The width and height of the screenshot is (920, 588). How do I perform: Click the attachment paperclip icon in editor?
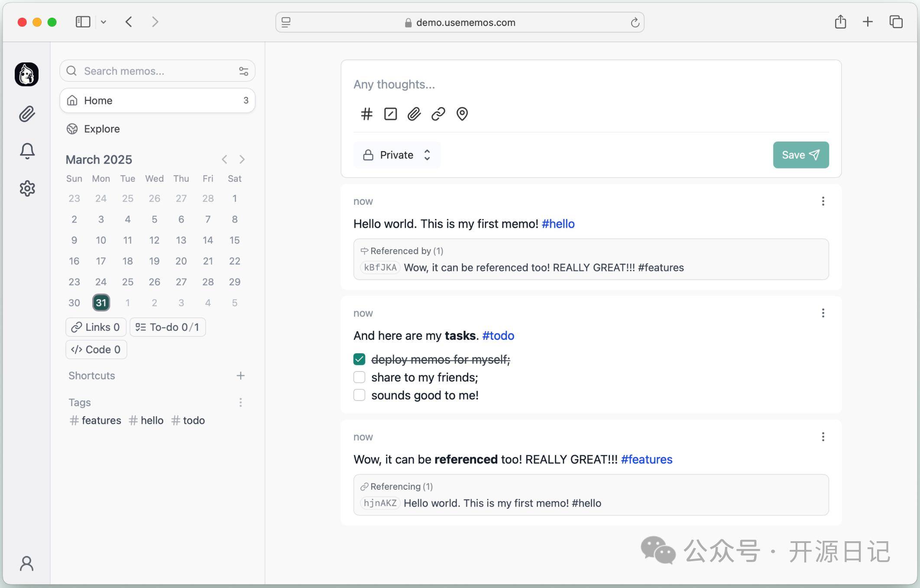point(414,114)
